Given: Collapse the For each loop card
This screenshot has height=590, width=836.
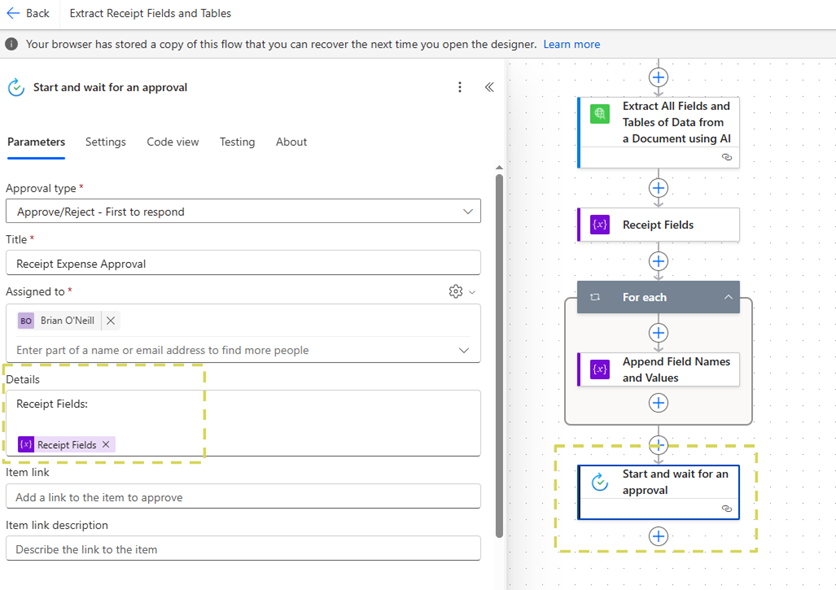Looking at the screenshot, I should pyautogui.click(x=729, y=297).
